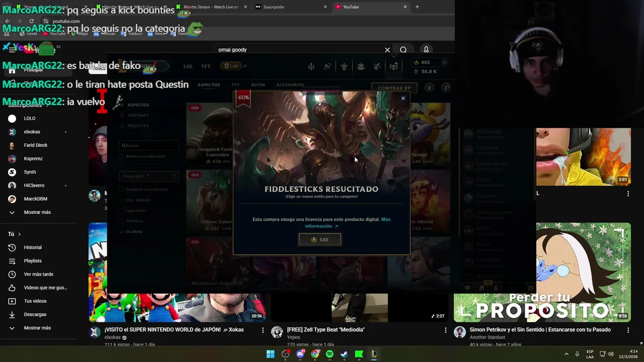Image resolution: width=644 pixels, height=362 pixels.
Task: Select the BOTÍN store tab
Action: 258,85
